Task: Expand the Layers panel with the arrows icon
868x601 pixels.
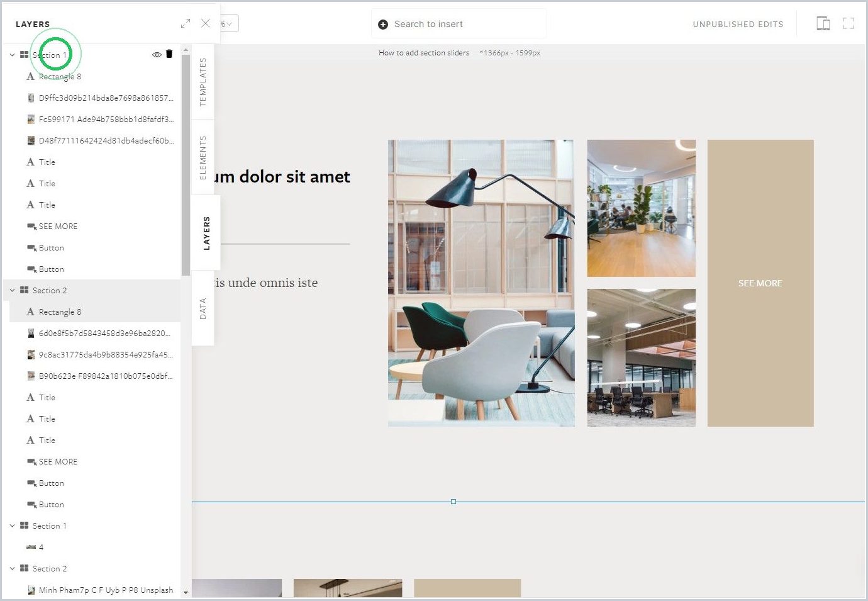Action: pos(186,23)
